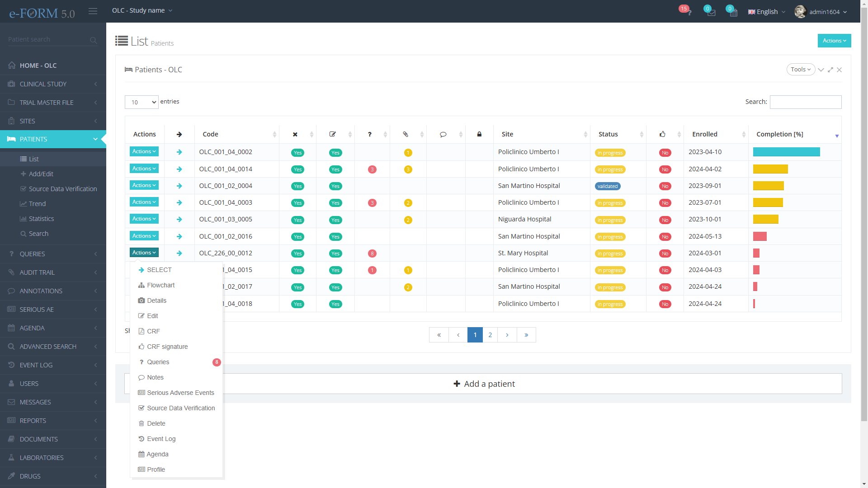Click arrow icon for patient OLC_001_04_0002
Screen dimensions: 868x488
coord(179,152)
